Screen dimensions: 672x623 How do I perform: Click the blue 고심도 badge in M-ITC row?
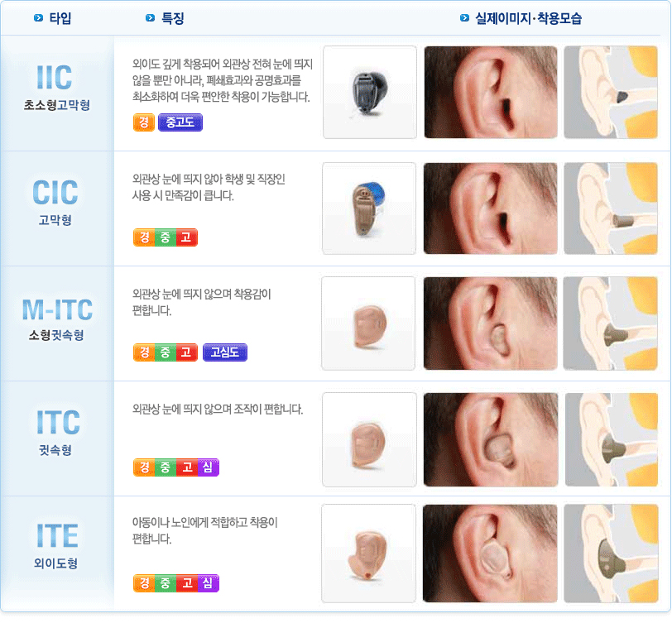(224, 352)
